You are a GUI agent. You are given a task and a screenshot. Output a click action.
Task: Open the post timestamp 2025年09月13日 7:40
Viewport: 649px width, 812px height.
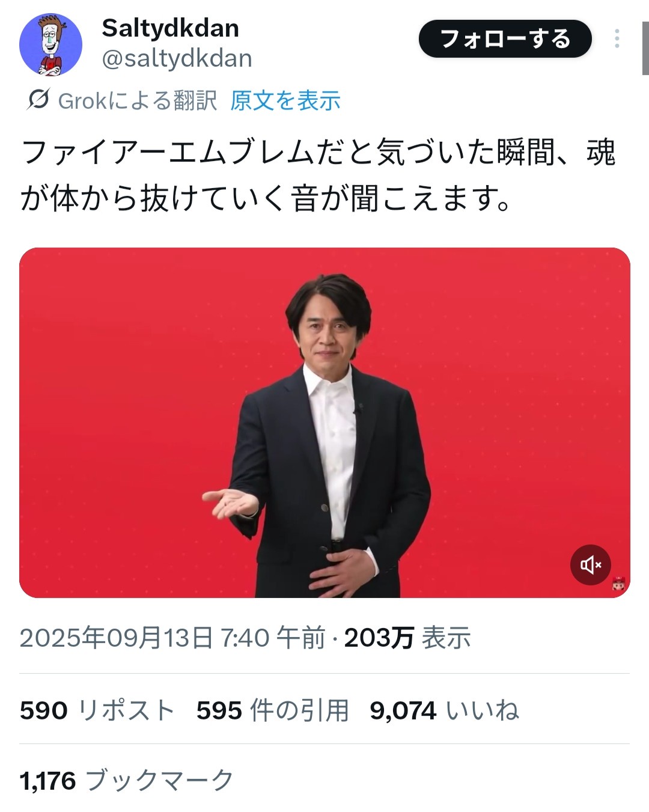coord(172,638)
